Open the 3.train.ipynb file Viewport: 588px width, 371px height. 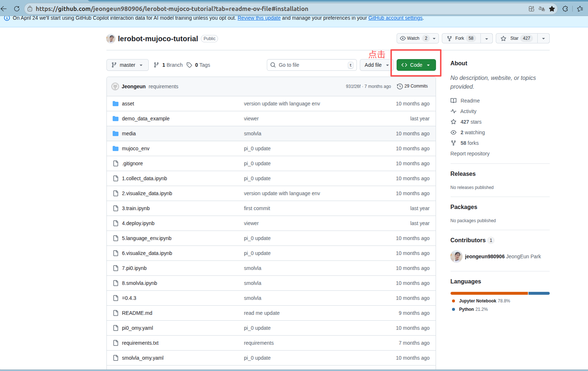(x=136, y=208)
